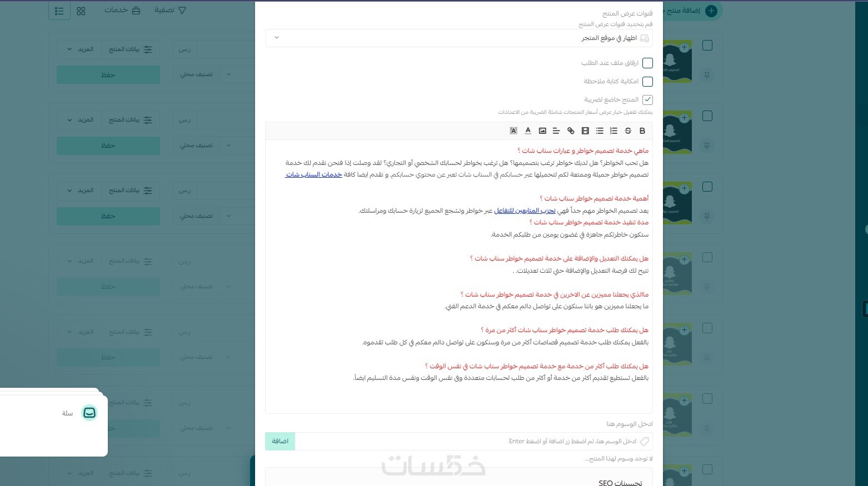The image size is (868, 486).
Task: Select the second product row checkbox
Action: coord(707,116)
